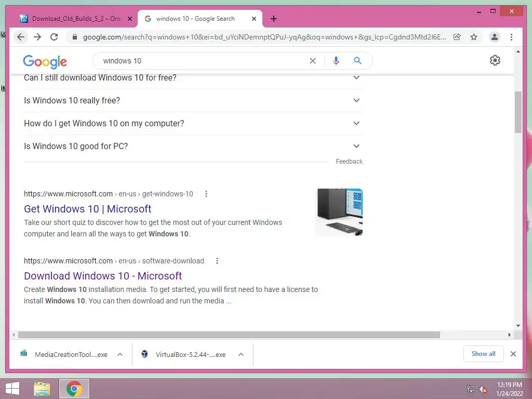Clear the search box text
Viewport: 532px width, 399px height.
click(x=312, y=61)
